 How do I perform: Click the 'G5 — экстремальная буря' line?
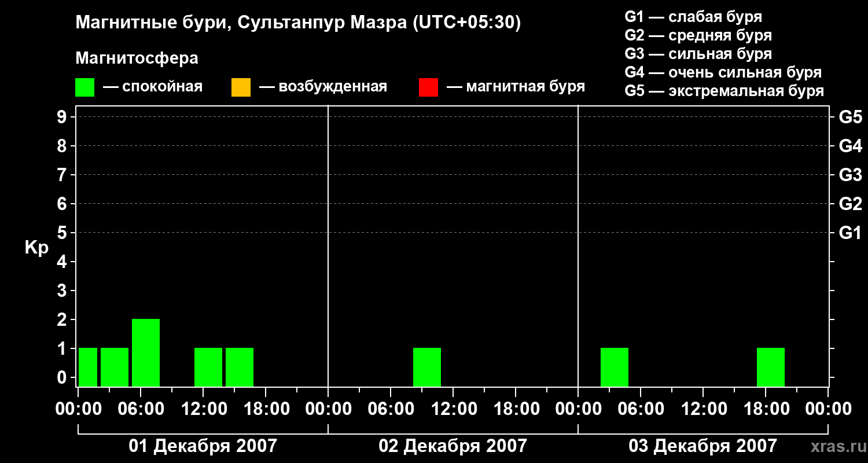[x=724, y=91]
